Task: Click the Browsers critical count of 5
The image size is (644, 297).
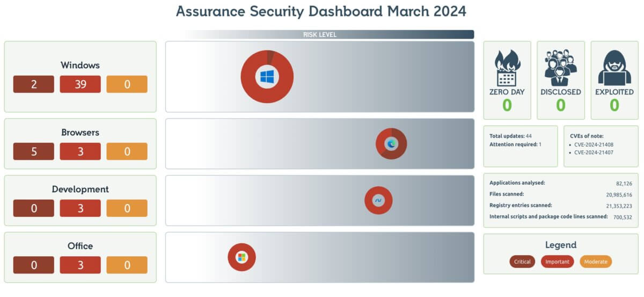Action: tap(34, 151)
